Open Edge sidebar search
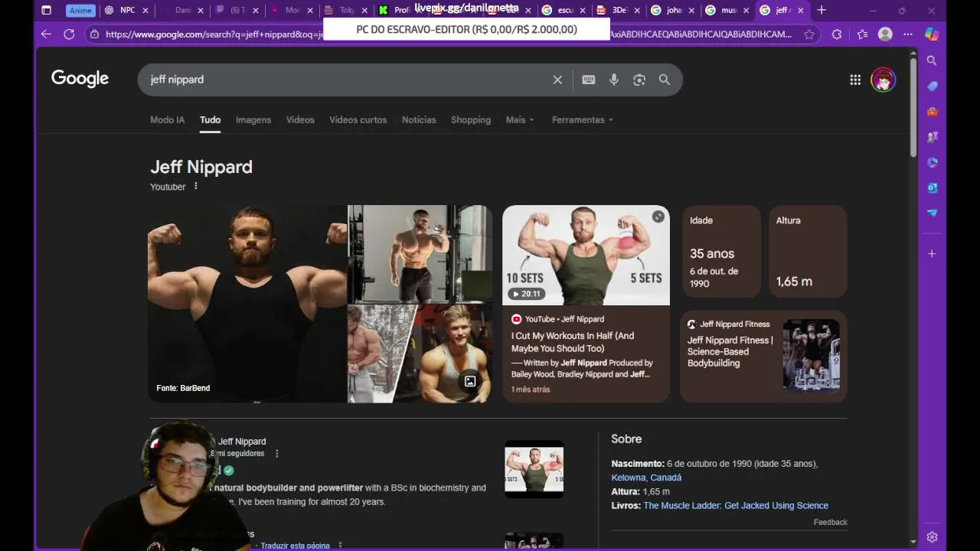The height and width of the screenshot is (551, 980). [x=932, y=60]
